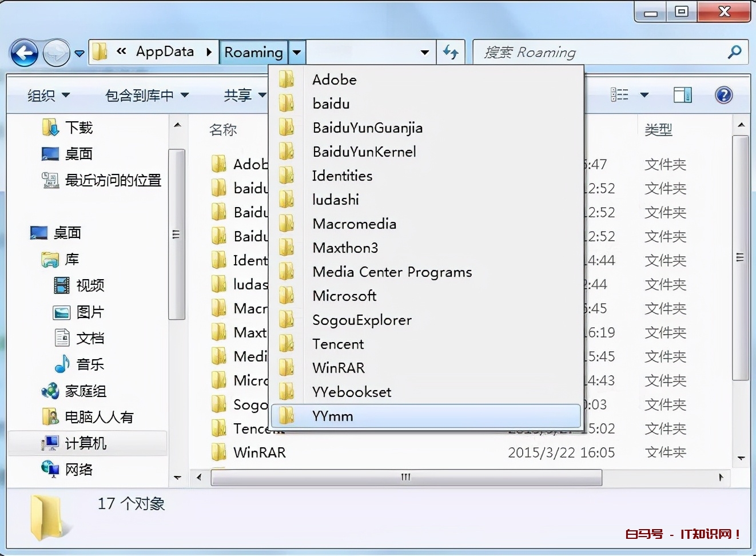
Task: Navigate to AppData via the breadcrumb
Action: point(165,51)
